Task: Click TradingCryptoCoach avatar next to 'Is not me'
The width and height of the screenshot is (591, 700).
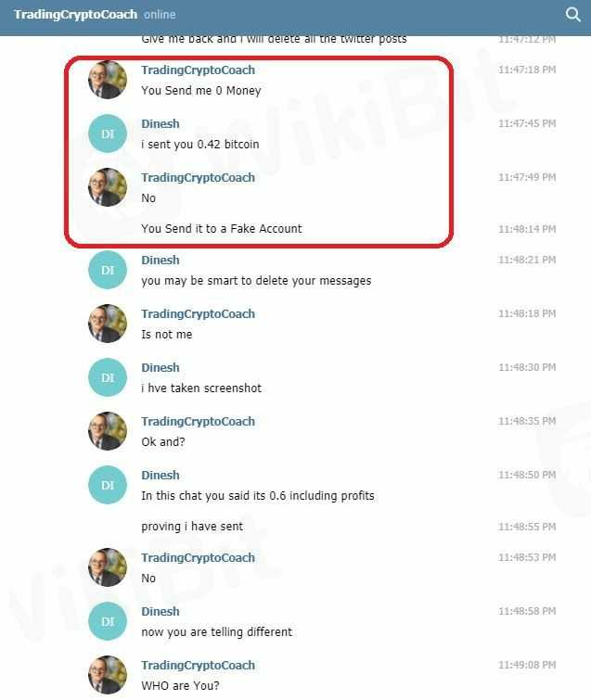Action: point(108,324)
